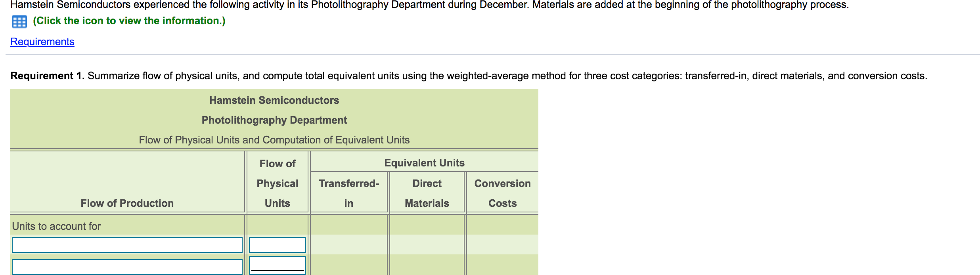
Task: Open the data table information icon
Action: [x=19, y=21]
